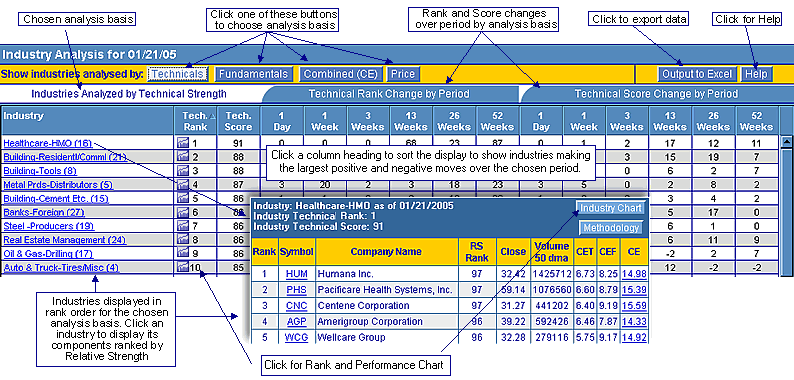Sort by the Industry column header
This screenshot has width=794, height=380.
pos(87,121)
